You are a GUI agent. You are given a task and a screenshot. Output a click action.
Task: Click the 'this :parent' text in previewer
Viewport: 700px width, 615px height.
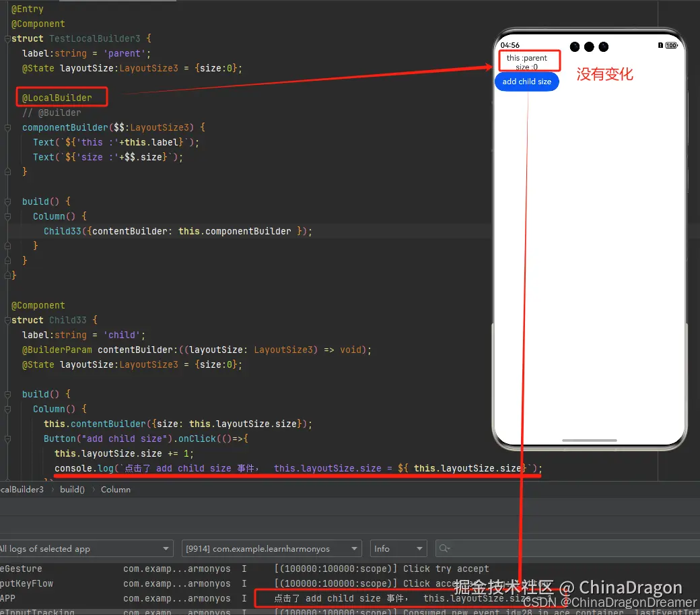[527, 58]
